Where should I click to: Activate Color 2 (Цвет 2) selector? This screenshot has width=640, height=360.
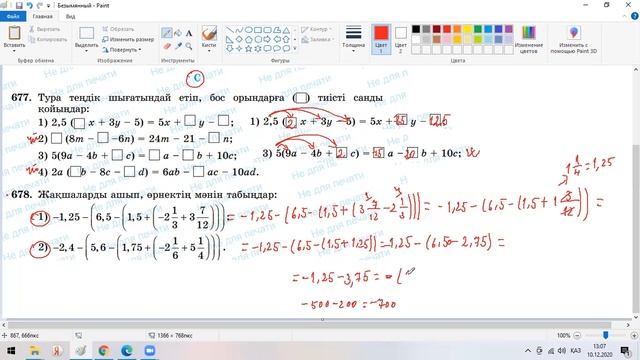[x=401, y=40]
